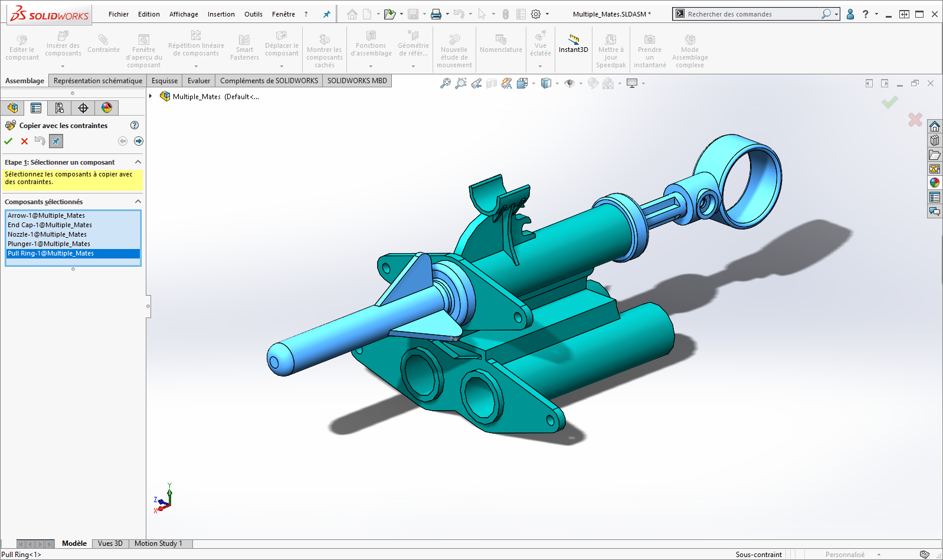Viewport: 943px width, 560px height.
Task: Accept with the green checkmark in PropertyManager
Action: point(8,141)
